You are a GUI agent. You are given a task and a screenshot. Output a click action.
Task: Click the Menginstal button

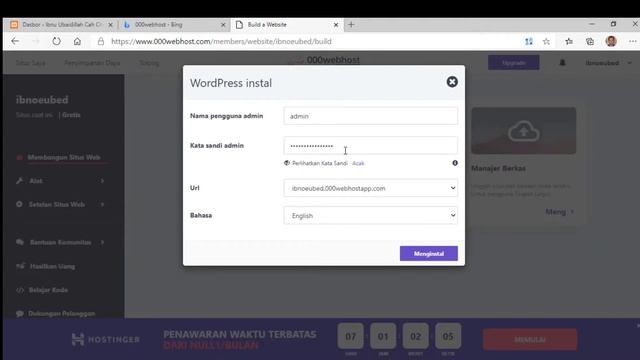pos(429,253)
